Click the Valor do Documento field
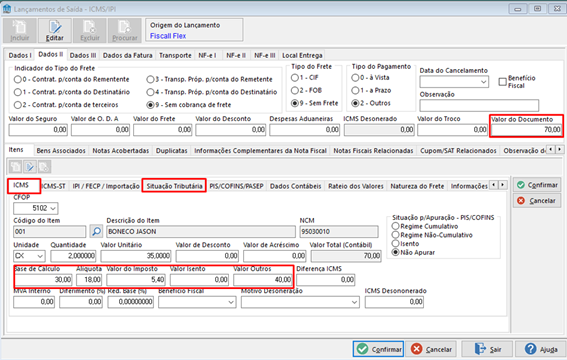Screen dimensions: 567x360 pos(526,130)
